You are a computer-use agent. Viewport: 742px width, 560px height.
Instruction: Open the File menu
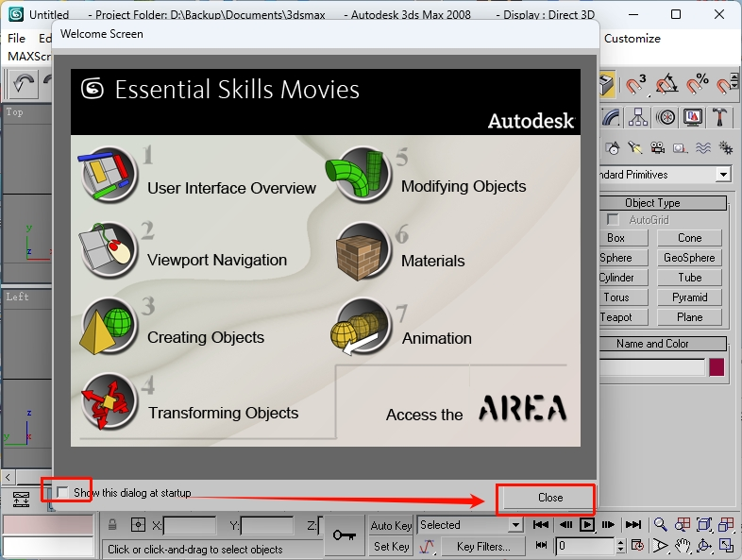[16, 39]
